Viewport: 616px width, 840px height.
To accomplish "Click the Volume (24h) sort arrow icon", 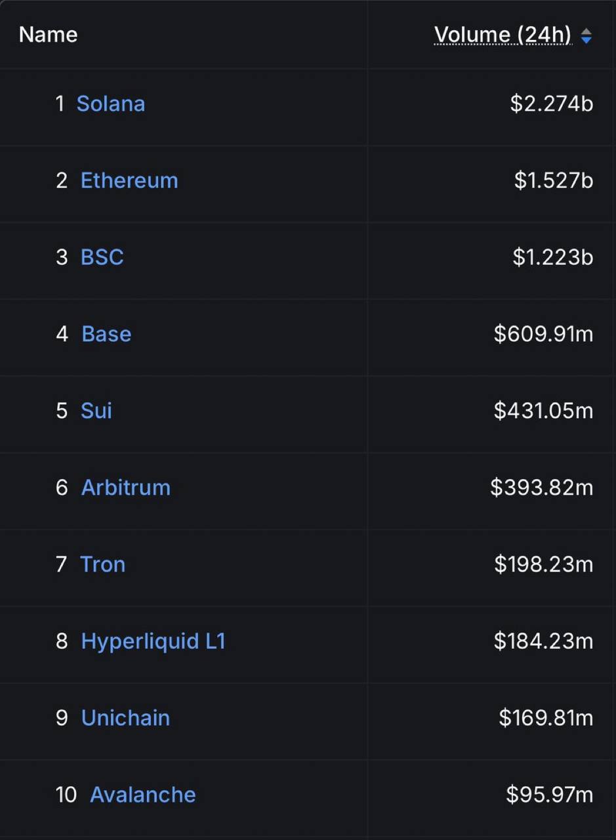I will coord(586,36).
